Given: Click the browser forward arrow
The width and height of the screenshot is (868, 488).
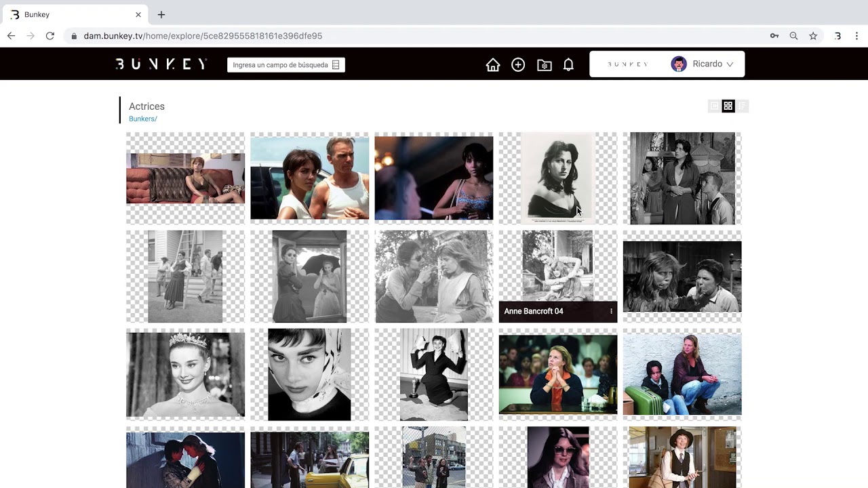Looking at the screenshot, I should tap(31, 36).
